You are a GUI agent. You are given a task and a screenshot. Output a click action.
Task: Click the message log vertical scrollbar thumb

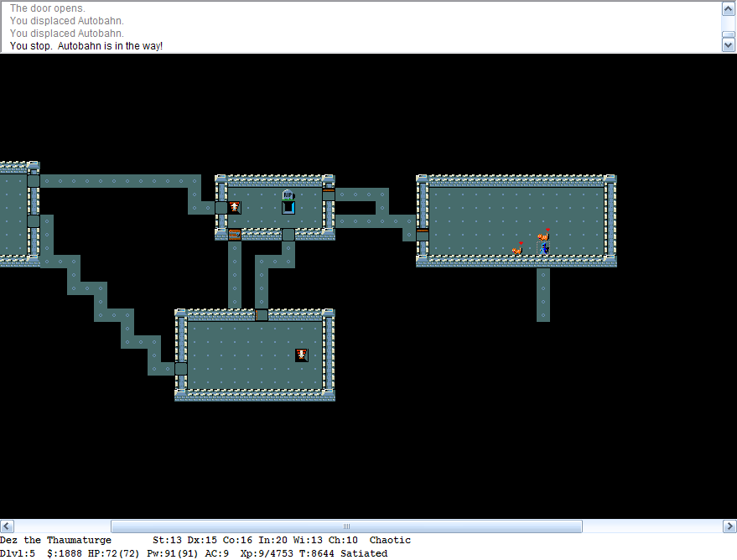click(728, 34)
